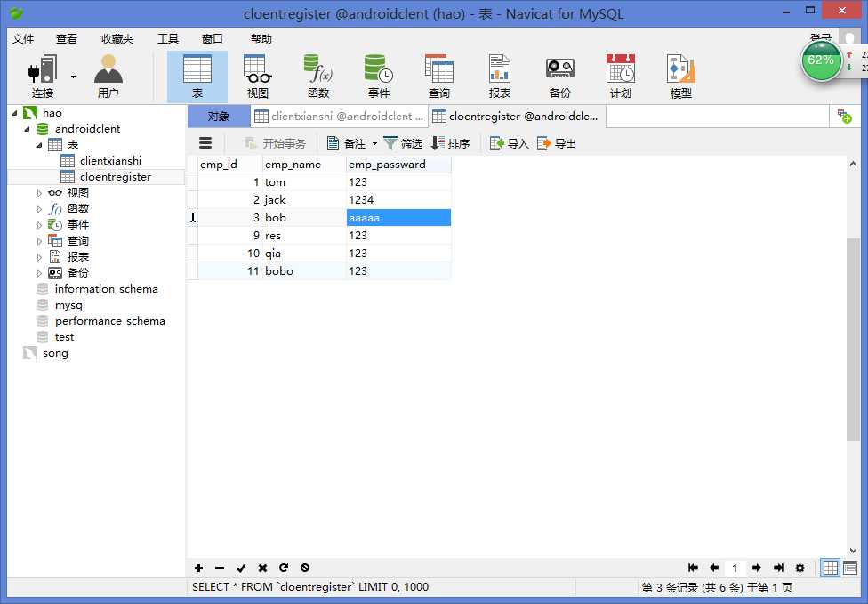Go to last page of records
Image resolution: width=868 pixels, height=604 pixels.
click(x=778, y=568)
